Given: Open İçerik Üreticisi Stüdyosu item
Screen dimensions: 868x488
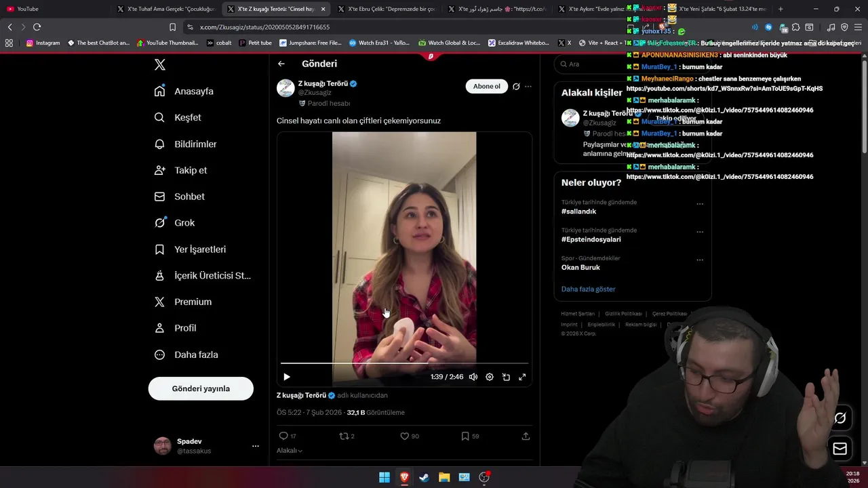Looking at the screenshot, I should pos(202,275).
